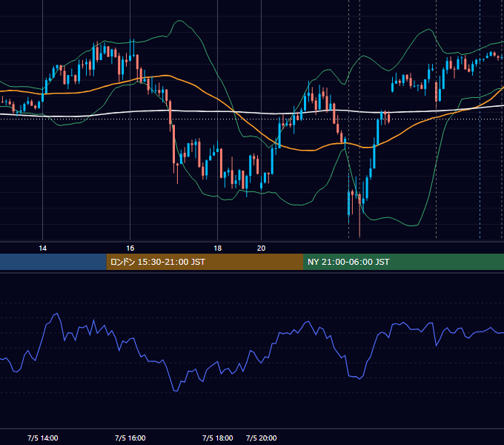Screen dimensions: 504x445
Task: Click the 7/5 16:00 oscillator axis label
Action: click(x=130, y=438)
